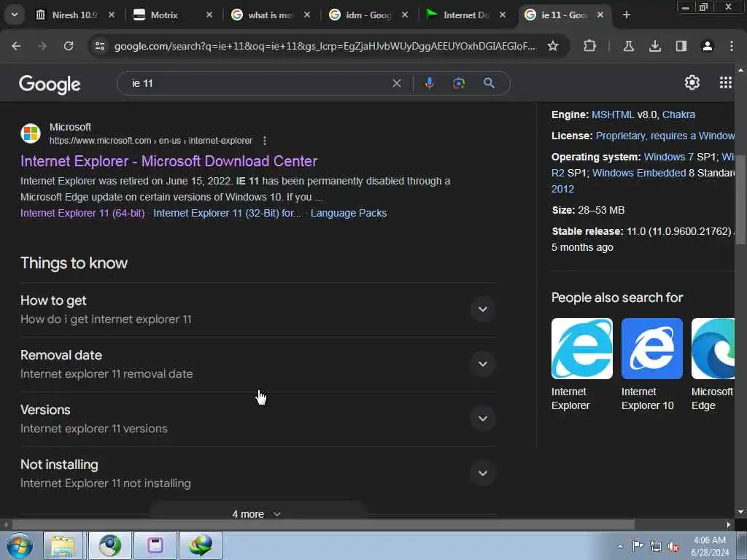The height and width of the screenshot is (560, 747).
Task: Bookmark this page with the star
Action: click(x=553, y=46)
